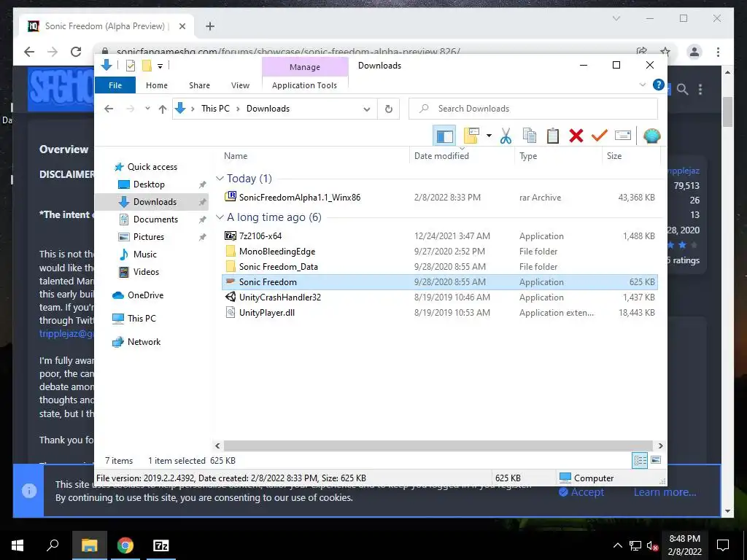This screenshot has width=747, height=560.
Task: Sort by the Size column header
Action: tap(631, 156)
